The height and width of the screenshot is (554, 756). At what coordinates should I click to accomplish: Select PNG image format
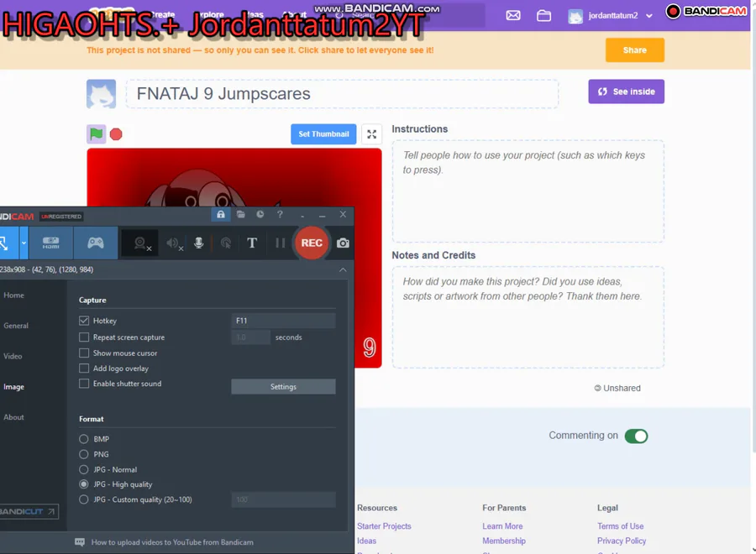coord(84,454)
